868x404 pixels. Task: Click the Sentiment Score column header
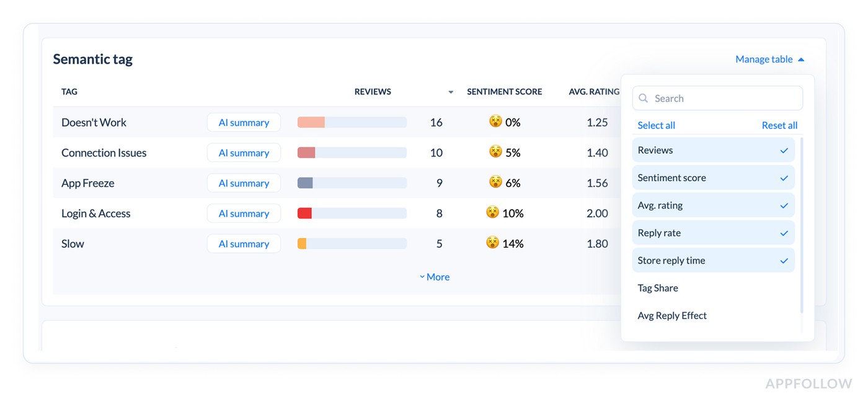tap(504, 91)
